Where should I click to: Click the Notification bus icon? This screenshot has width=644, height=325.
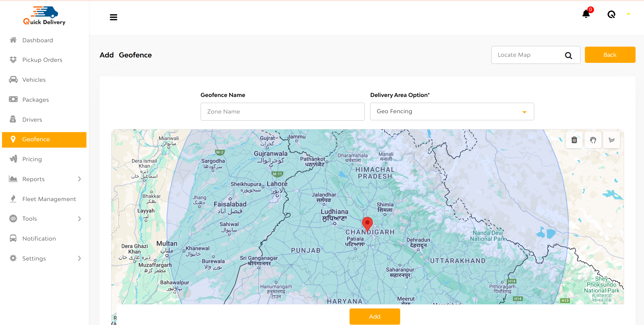13,238
